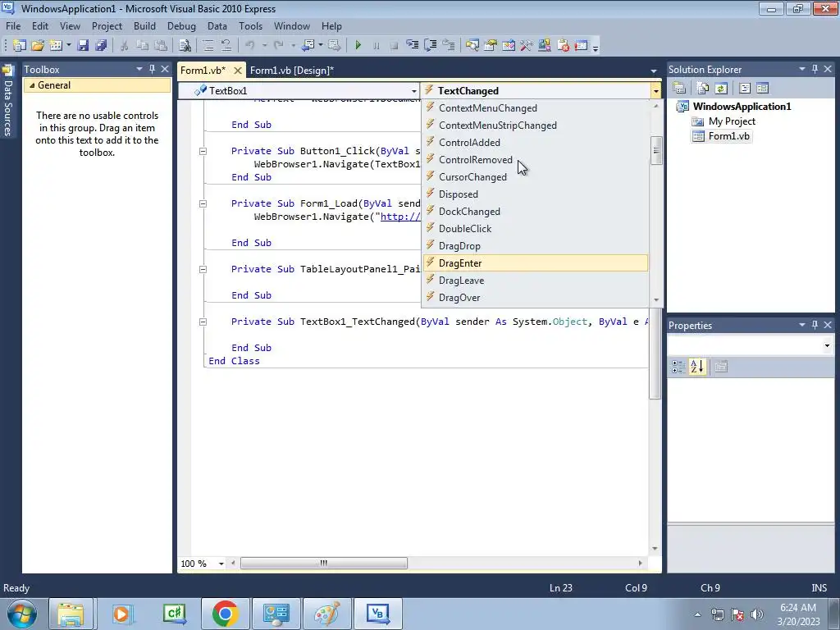Screen dimensions: 840x630
Task: Collapse the Form1_Load sub outline
Action: tap(203, 203)
